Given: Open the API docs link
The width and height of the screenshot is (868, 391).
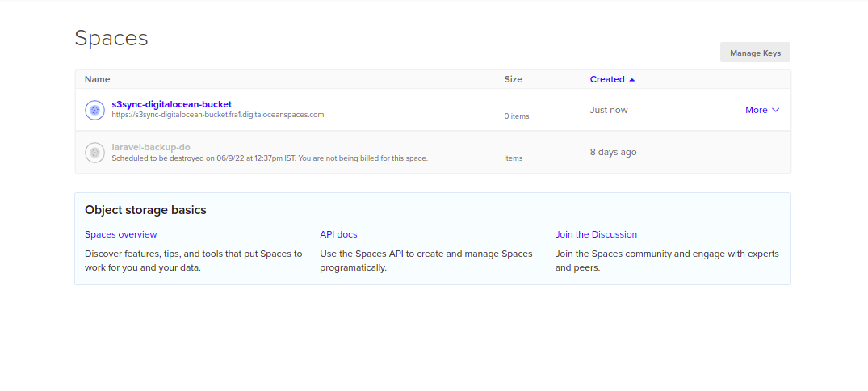Looking at the screenshot, I should 339,234.
